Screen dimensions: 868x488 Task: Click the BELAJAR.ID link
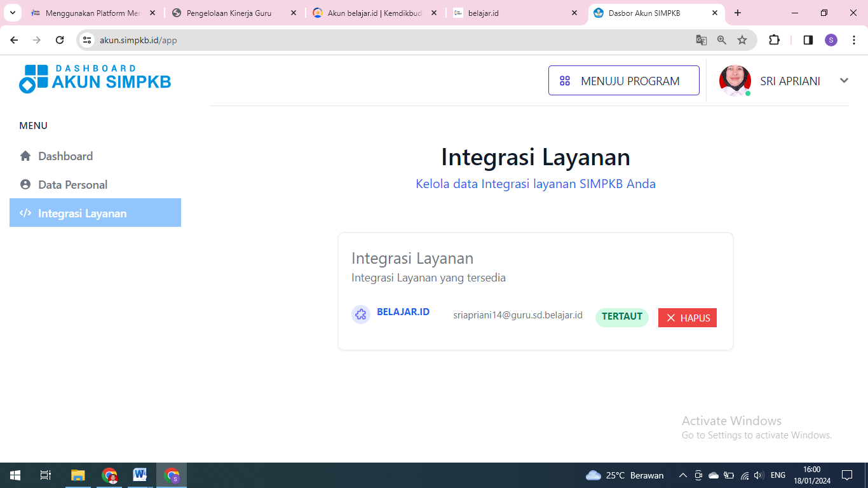pos(403,312)
